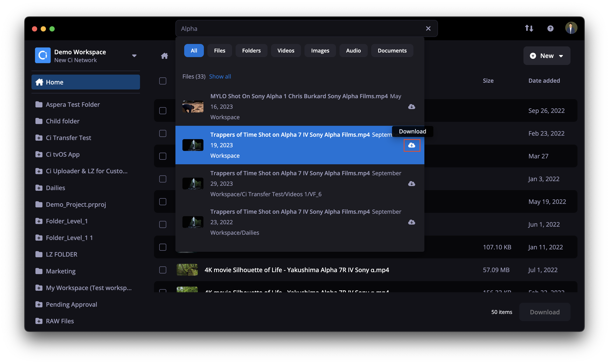The height and width of the screenshot is (364, 609).
Task: Check the box for the Mar 27 row
Action: (x=163, y=156)
